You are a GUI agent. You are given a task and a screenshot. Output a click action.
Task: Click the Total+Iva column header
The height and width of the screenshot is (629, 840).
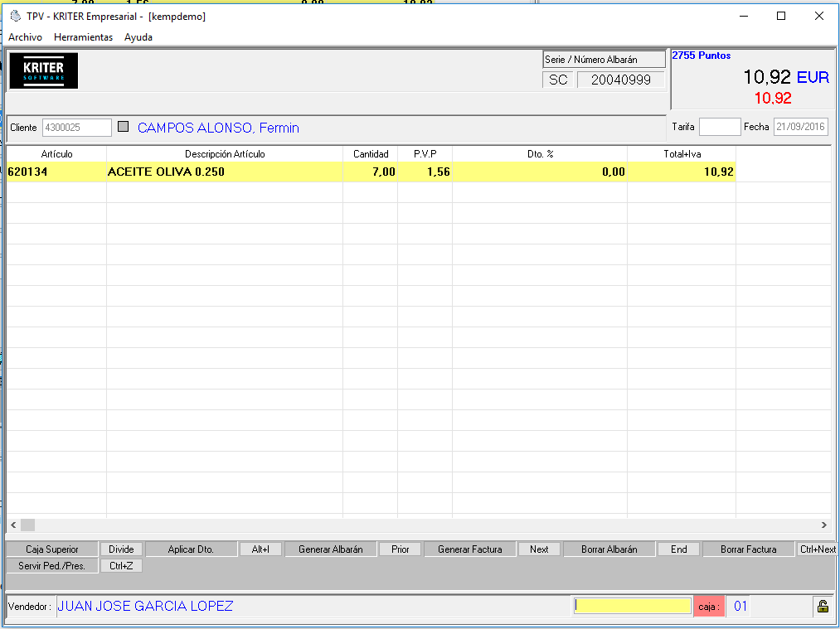682,154
